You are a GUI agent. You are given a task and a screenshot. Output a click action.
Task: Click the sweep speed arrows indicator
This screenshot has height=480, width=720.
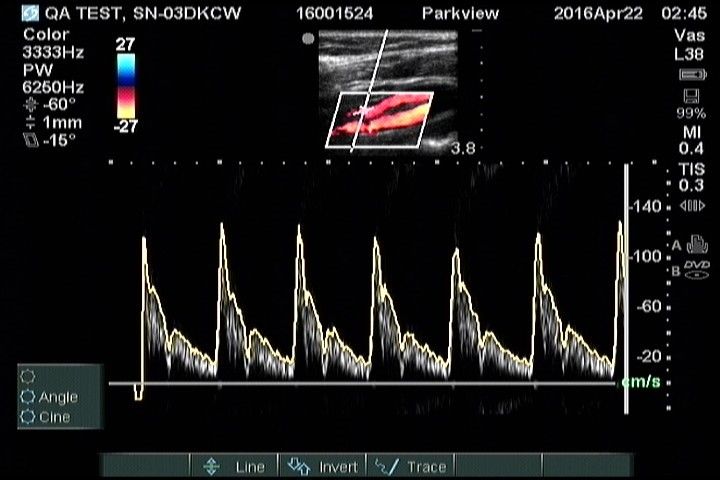point(691,207)
